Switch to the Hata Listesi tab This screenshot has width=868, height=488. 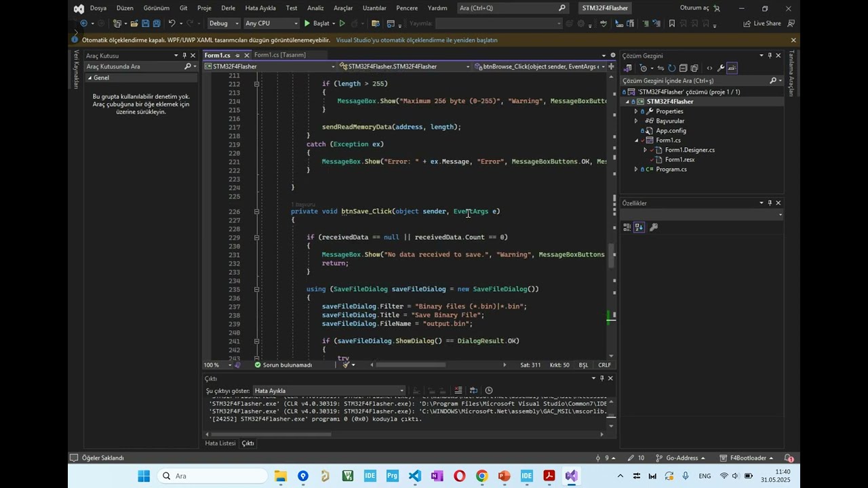click(x=220, y=443)
